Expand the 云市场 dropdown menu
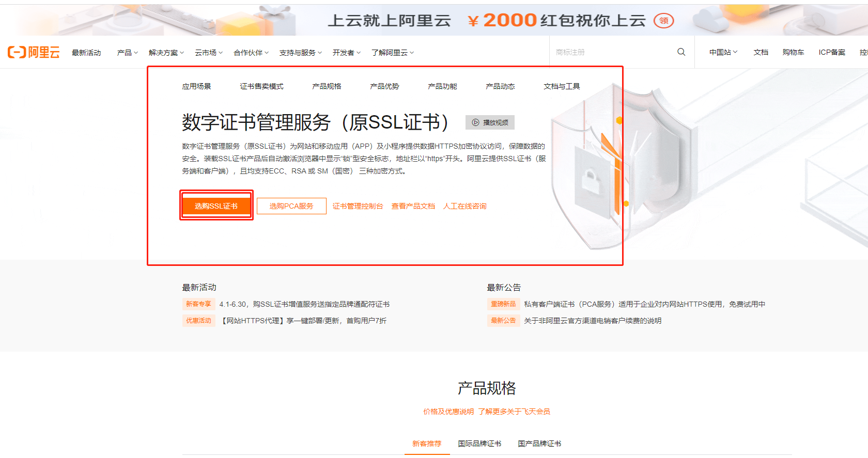Screen dimensions: 868x458 (x=209, y=53)
